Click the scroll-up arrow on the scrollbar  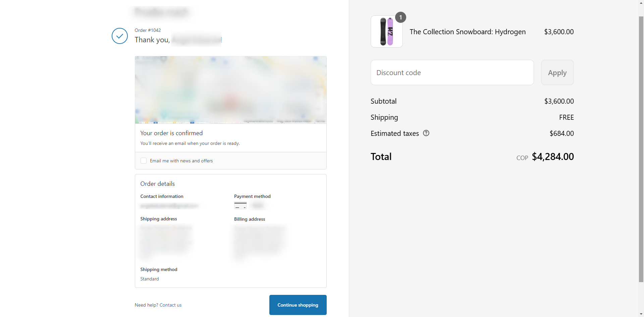coord(641,3)
